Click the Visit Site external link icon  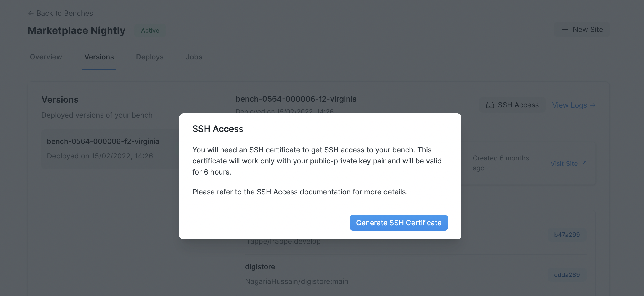[x=583, y=164]
